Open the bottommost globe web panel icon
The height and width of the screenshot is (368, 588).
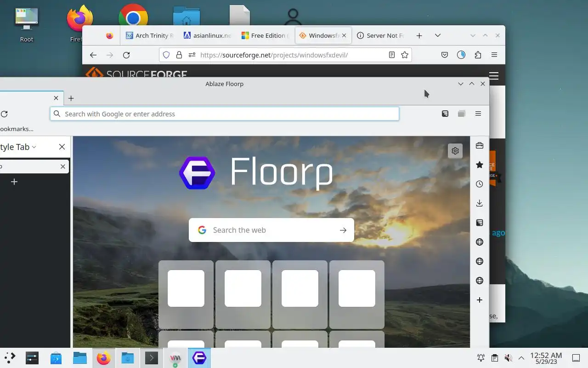click(479, 281)
